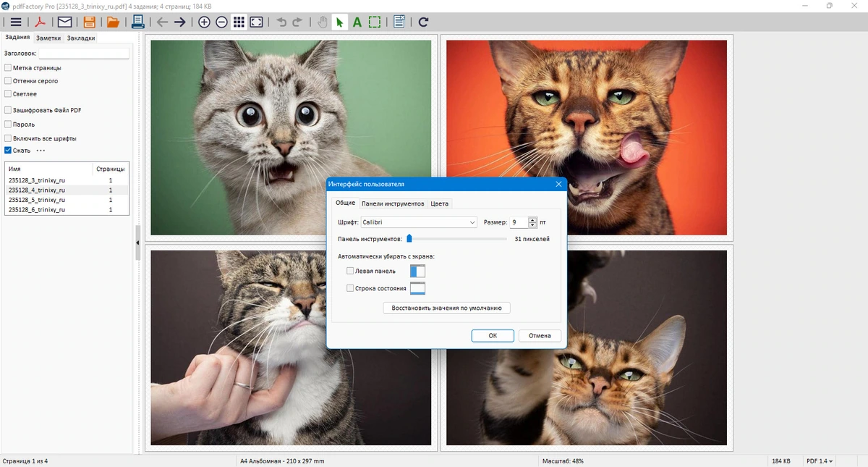
Task: Switch to the 'Заметки' tab
Action: pos(48,38)
